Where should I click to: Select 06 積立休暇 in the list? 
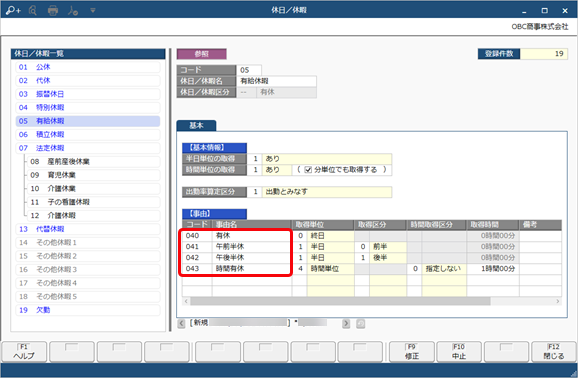(x=88, y=135)
